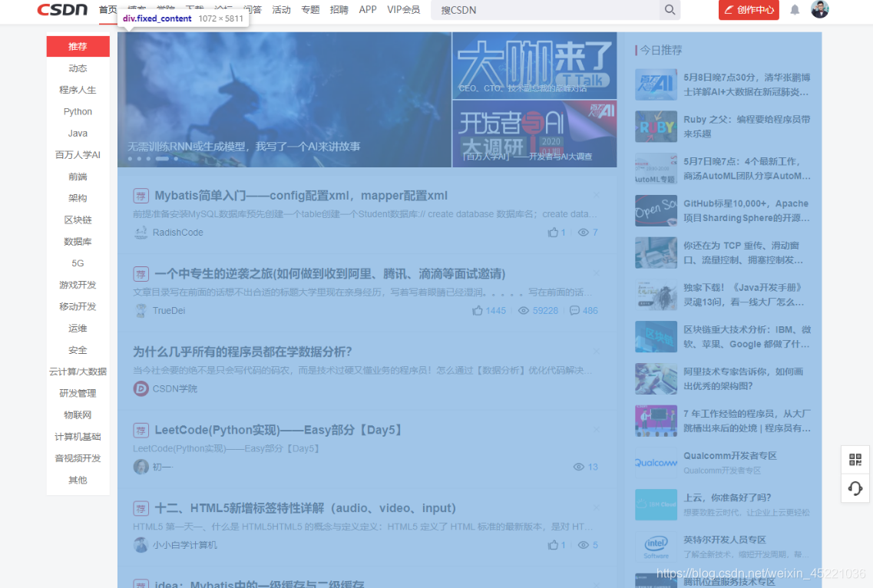The width and height of the screenshot is (873, 588).
Task: Select 5G category in sidebar
Action: (78, 263)
